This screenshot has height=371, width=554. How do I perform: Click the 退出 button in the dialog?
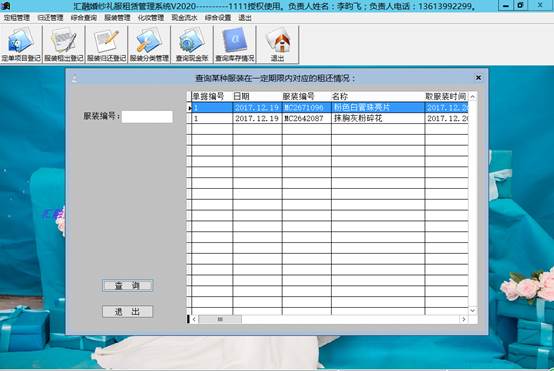coord(128,312)
